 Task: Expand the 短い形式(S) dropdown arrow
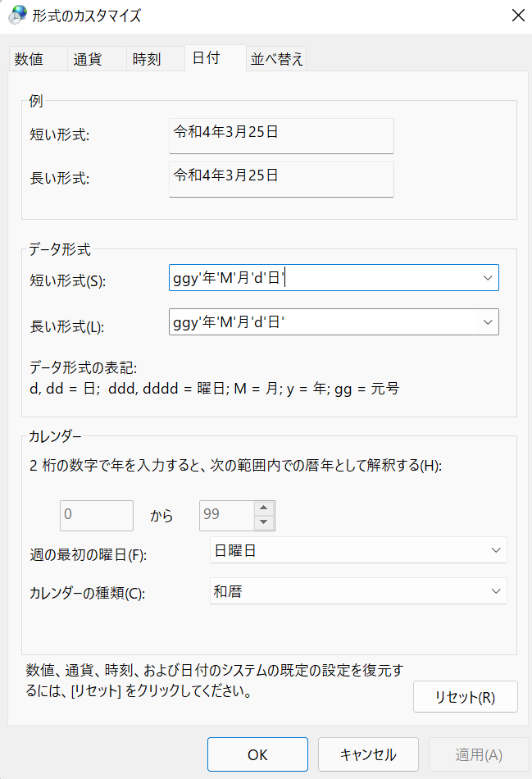488,278
